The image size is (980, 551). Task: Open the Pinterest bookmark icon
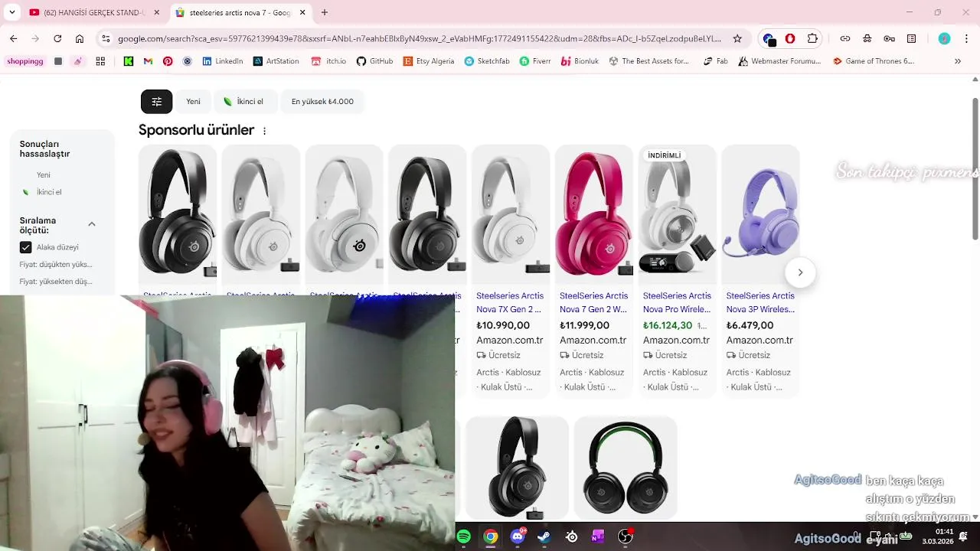tap(168, 61)
